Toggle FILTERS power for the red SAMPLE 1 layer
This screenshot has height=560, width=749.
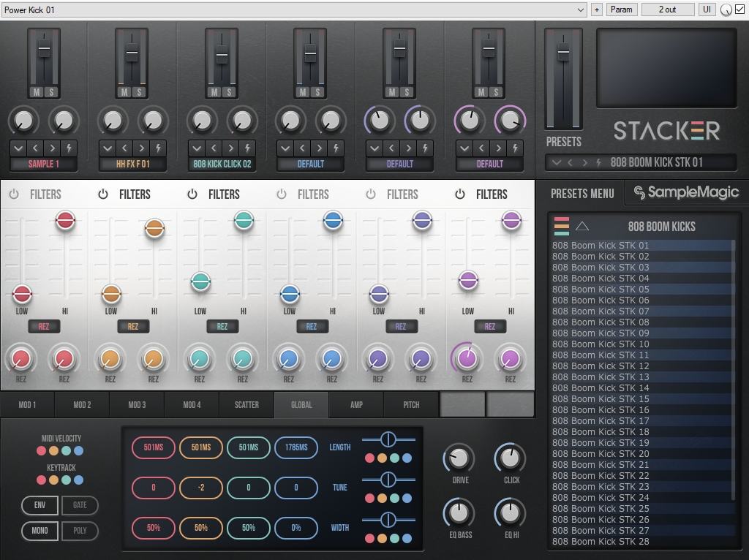pos(14,194)
